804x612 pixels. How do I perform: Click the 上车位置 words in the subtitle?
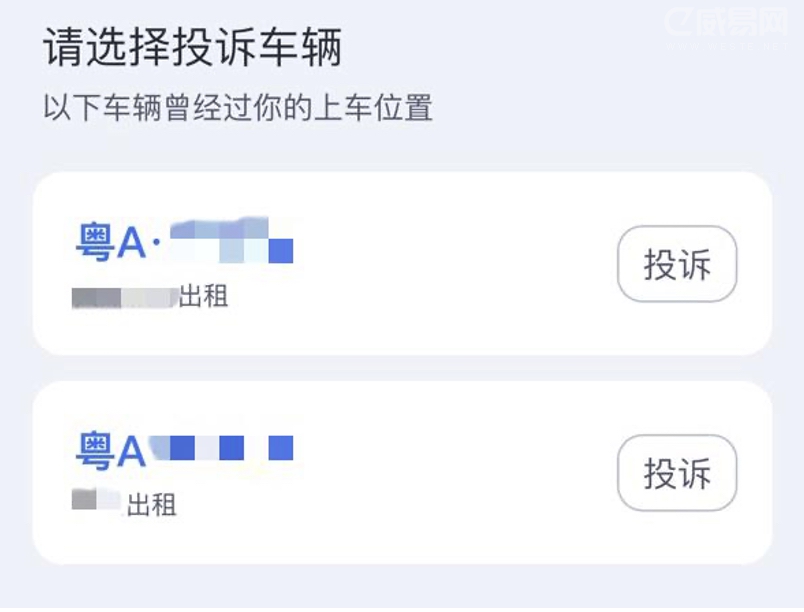pos(374,108)
